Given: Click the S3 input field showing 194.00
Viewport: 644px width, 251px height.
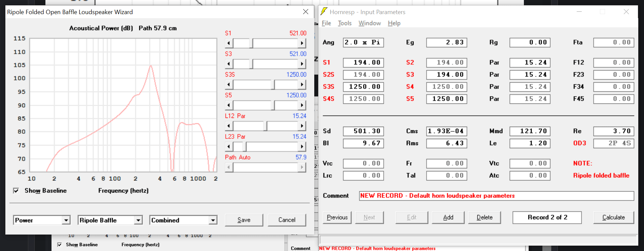Looking at the screenshot, I should (446, 75).
